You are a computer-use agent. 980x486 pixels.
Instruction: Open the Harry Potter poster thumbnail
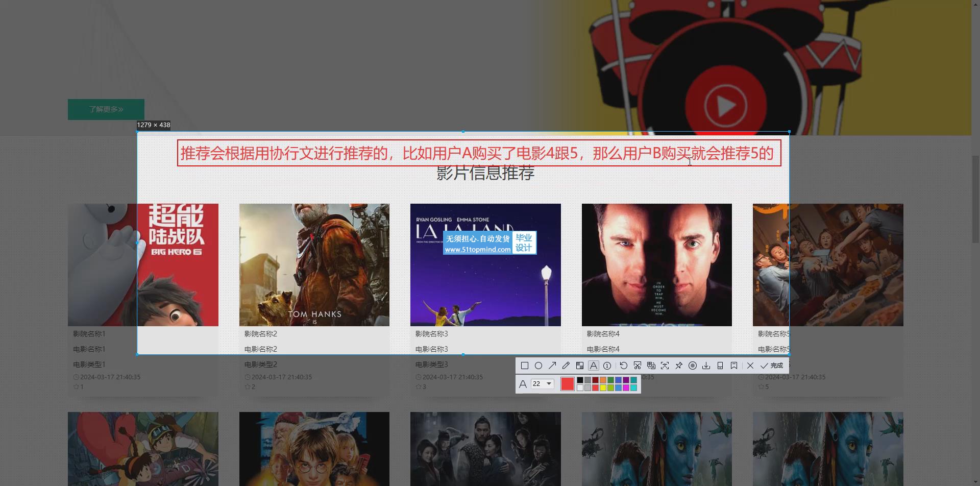[x=314, y=449]
